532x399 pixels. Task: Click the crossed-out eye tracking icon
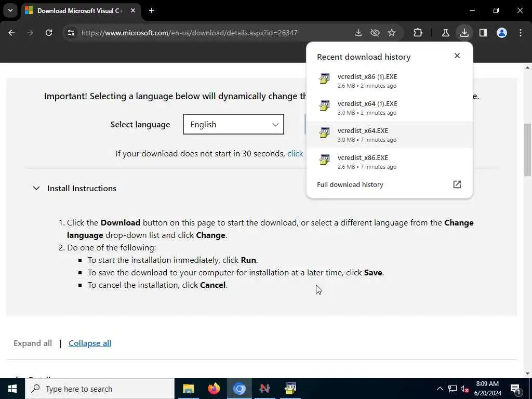[375, 33]
